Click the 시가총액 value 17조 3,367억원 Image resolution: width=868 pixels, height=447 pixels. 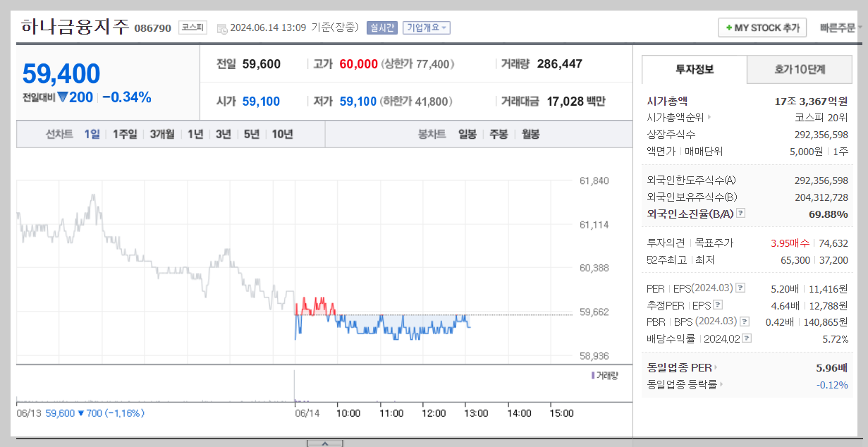811,101
